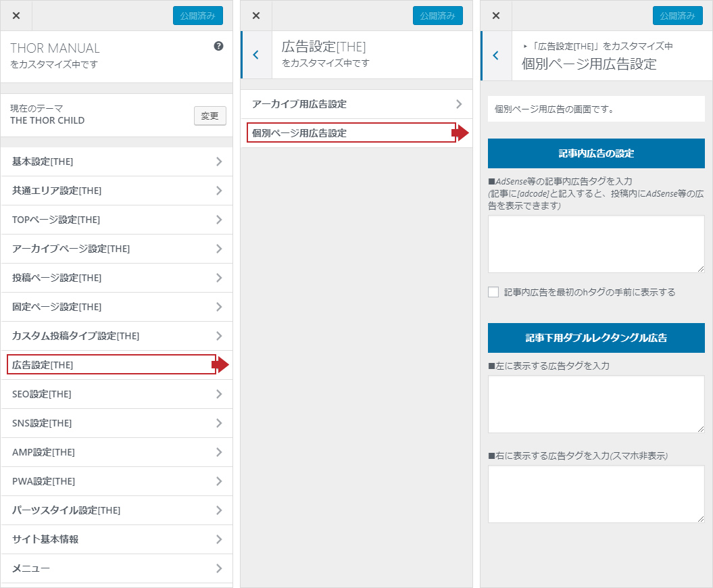This screenshot has width=713, height=588.
Task: Expand アーカイブ用広告設定 chevron
Action: pyautogui.click(x=459, y=104)
